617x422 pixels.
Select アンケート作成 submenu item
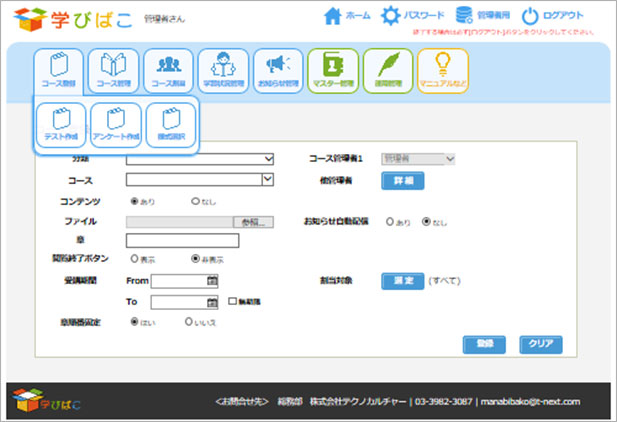[115, 125]
